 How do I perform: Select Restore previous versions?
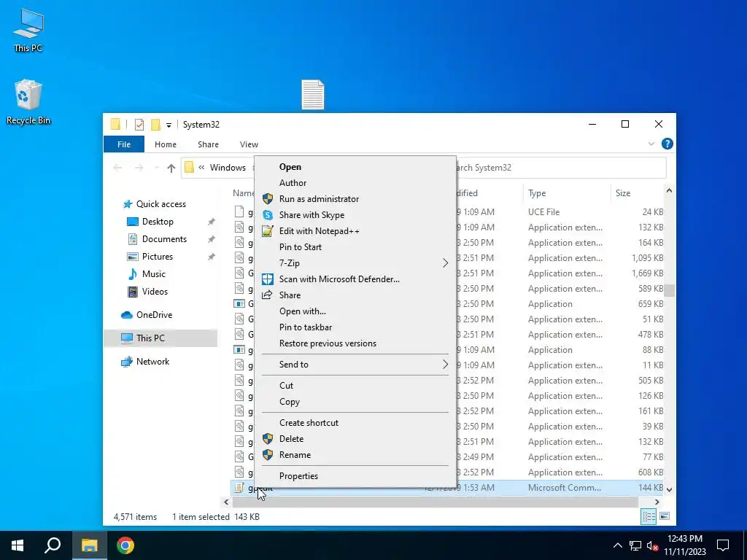click(355, 343)
